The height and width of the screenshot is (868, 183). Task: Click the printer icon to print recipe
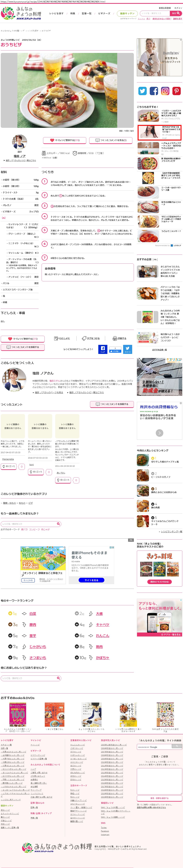point(115,338)
